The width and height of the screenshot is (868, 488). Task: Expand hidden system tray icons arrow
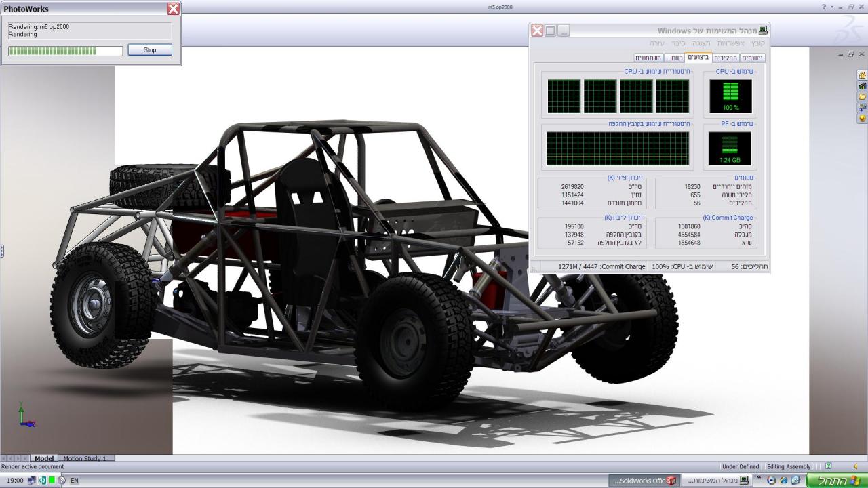coord(62,481)
